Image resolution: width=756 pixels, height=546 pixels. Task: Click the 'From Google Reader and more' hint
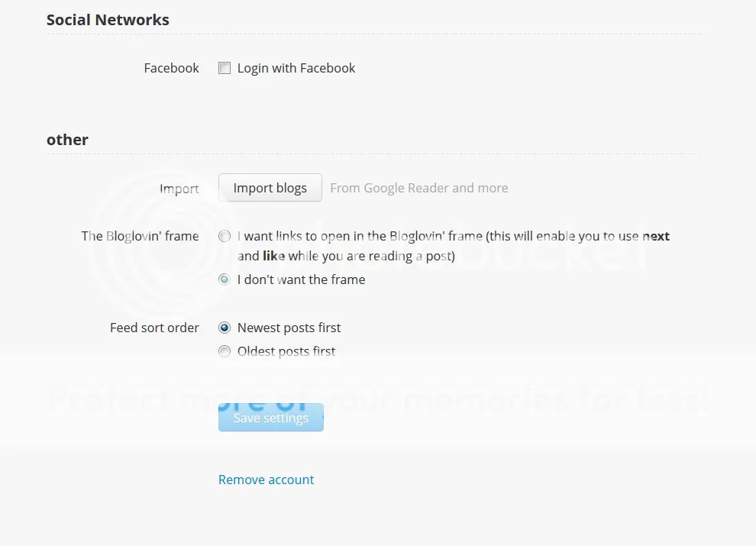point(418,188)
